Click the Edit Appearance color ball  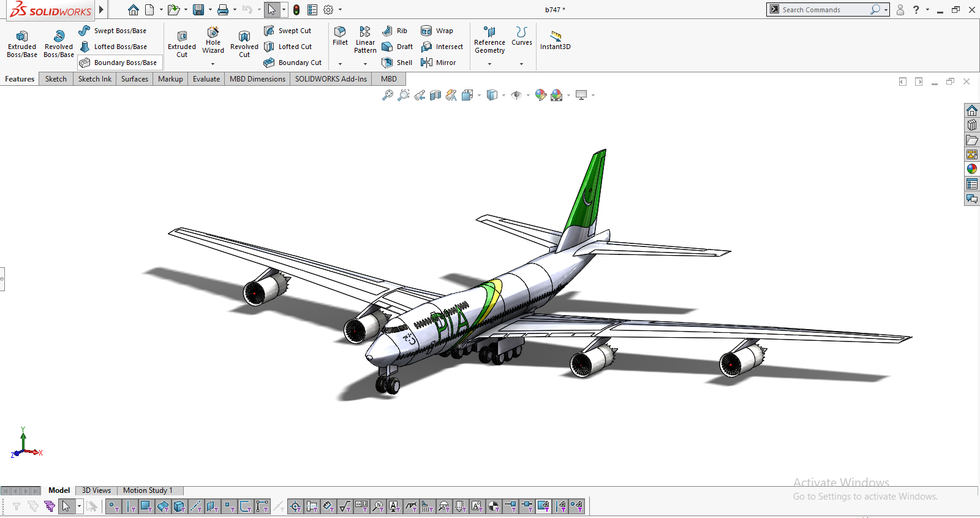pyautogui.click(x=540, y=95)
